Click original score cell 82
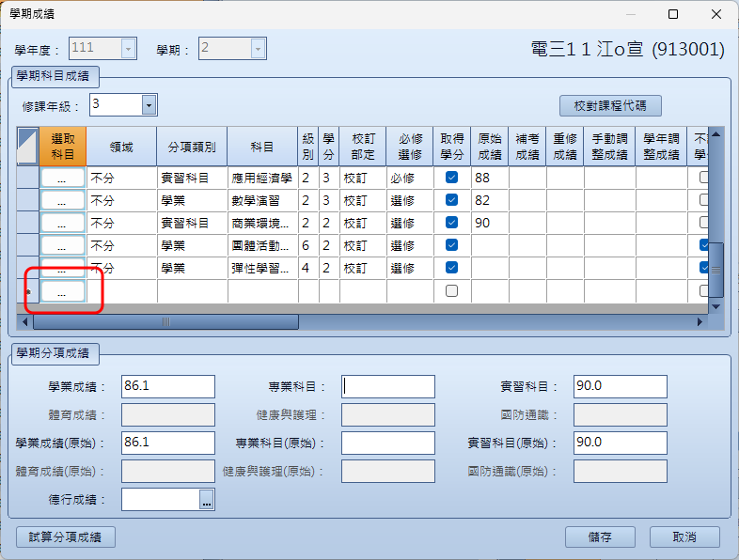This screenshot has height=560, width=739. click(x=490, y=201)
